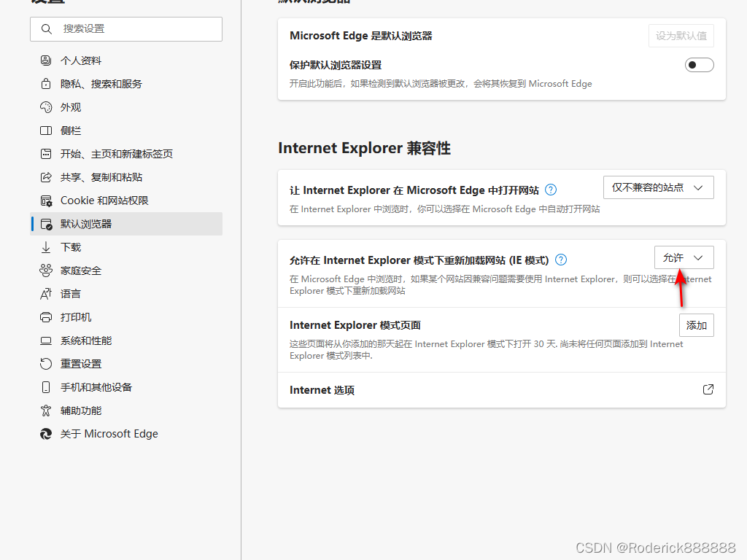Open Cookie 和网站权限 section
Viewport: 747px width, 560px height.
coord(126,201)
